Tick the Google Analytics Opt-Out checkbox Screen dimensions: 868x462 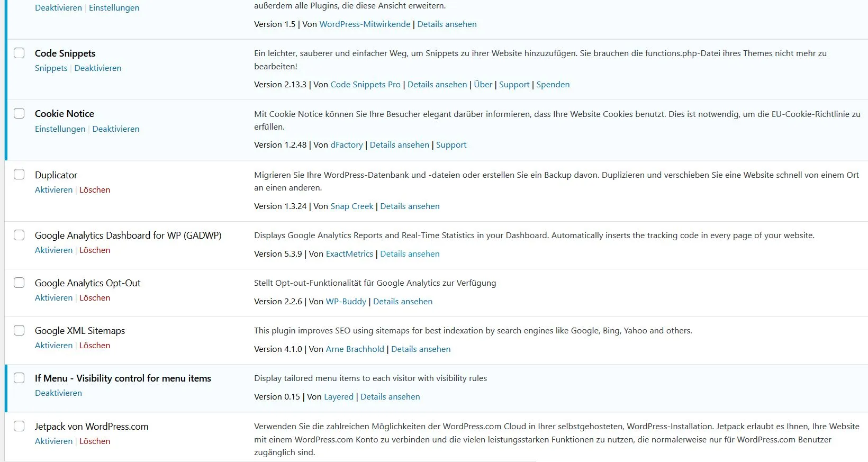point(19,283)
